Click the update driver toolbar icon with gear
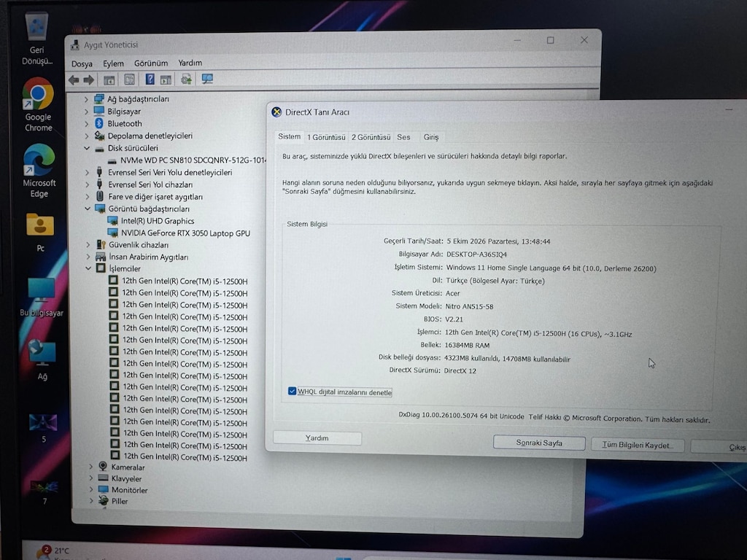The height and width of the screenshot is (560, 747). 186,79
